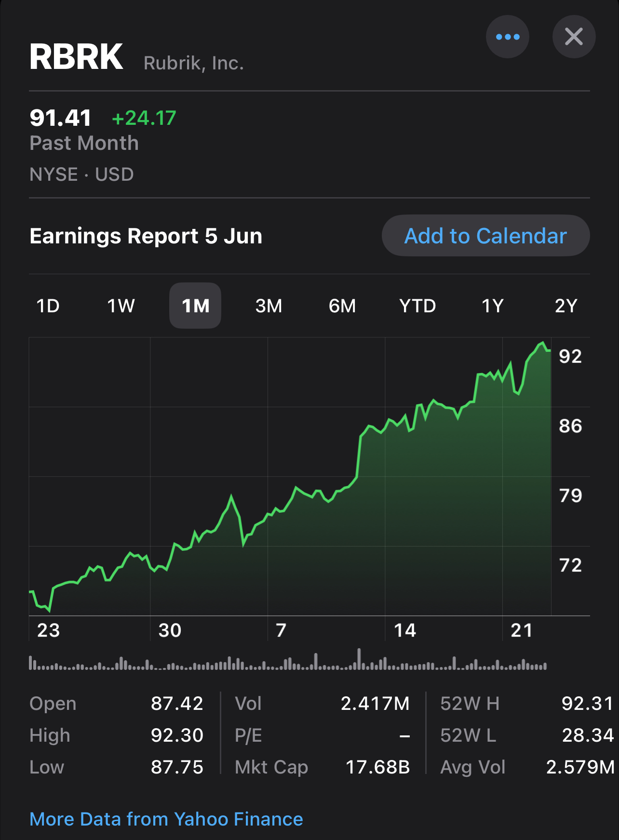This screenshot has width=619, height=840.
Task: Tap the volume bar histogram
Action: point(288,660)
